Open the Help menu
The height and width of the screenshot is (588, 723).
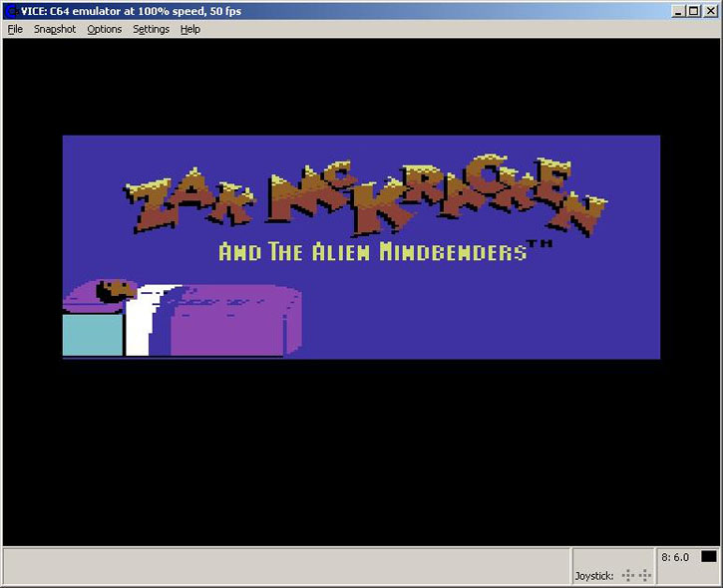(189, 30)
